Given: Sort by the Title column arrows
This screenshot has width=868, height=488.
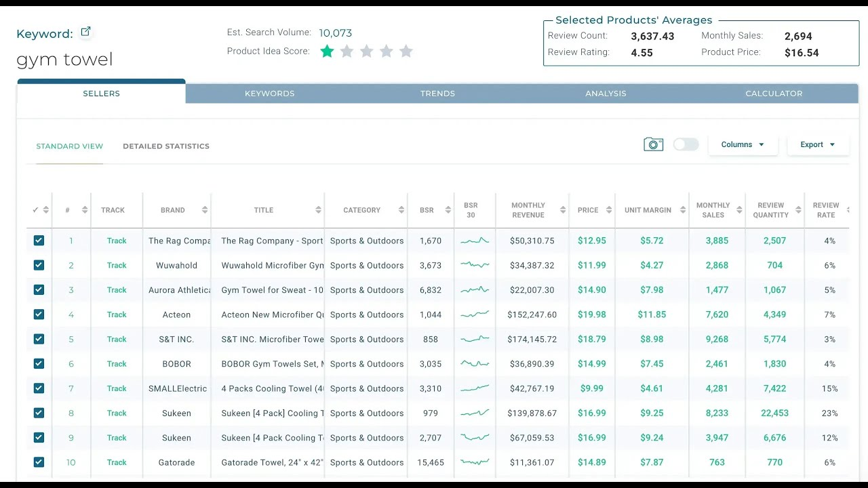Looking at the screenshot, I should 318,210.
